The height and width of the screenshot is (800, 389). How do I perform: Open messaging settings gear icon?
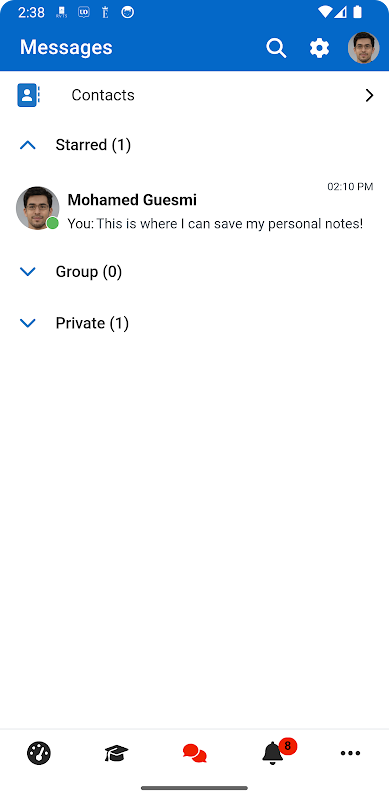pos(319,48)
